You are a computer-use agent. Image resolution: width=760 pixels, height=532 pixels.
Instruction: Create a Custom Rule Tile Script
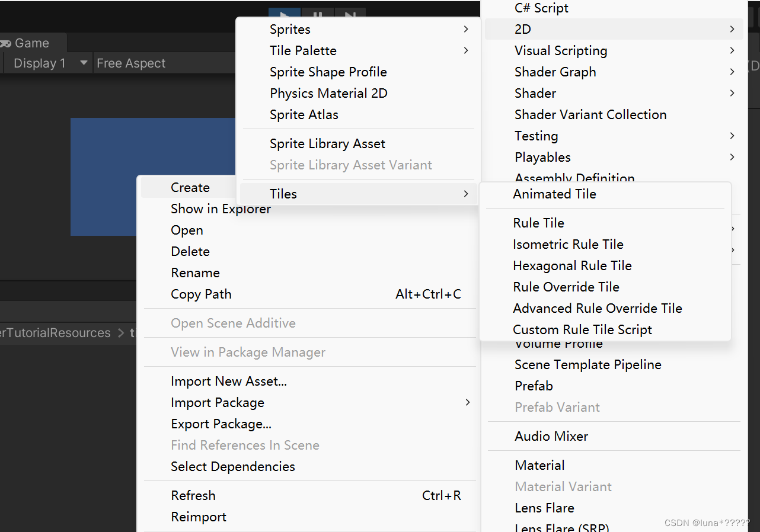pos(605,330)
